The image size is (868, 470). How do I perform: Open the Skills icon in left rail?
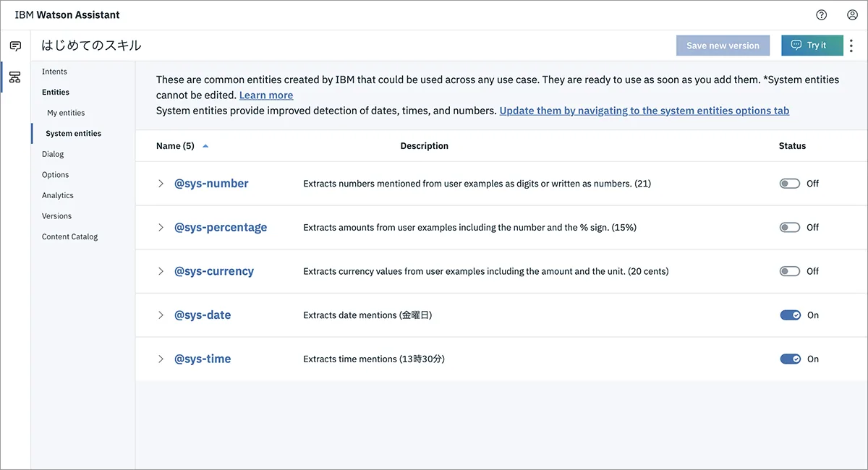pos(15,77)
